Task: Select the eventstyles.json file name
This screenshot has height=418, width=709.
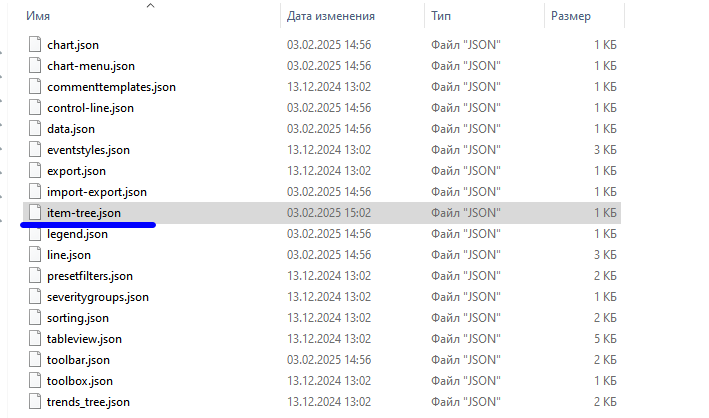Action: pyautogui.click(x=88, y=150)
